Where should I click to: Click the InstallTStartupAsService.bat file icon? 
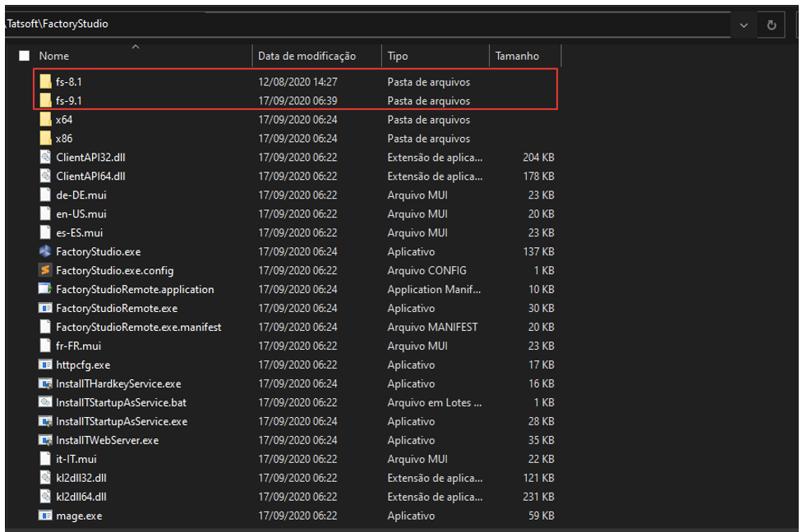(45, 402)
